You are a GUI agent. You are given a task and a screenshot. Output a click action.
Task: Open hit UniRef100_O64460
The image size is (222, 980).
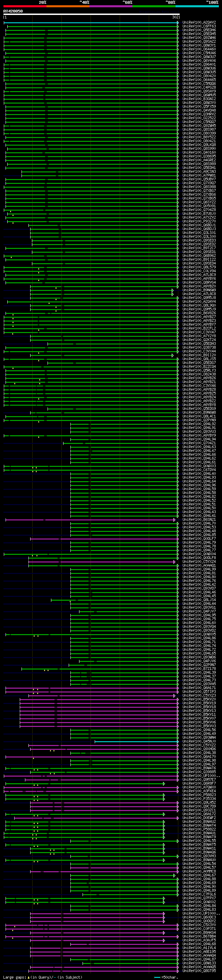pyautogui.click(x=199, y=49)
